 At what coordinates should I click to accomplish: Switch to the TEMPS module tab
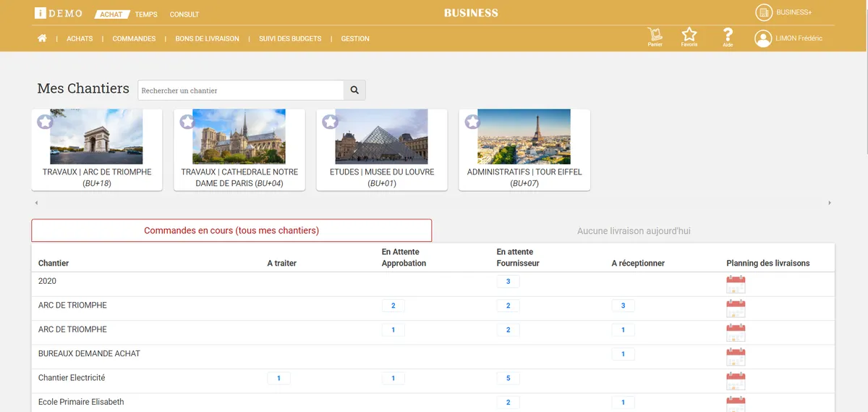point(146,14)
